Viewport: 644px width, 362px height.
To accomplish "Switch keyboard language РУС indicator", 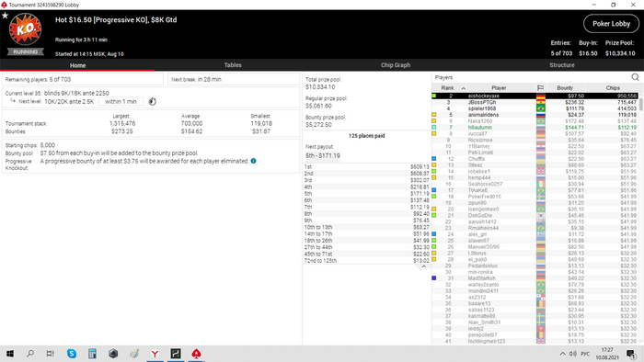I will click(x=585, y=354).
